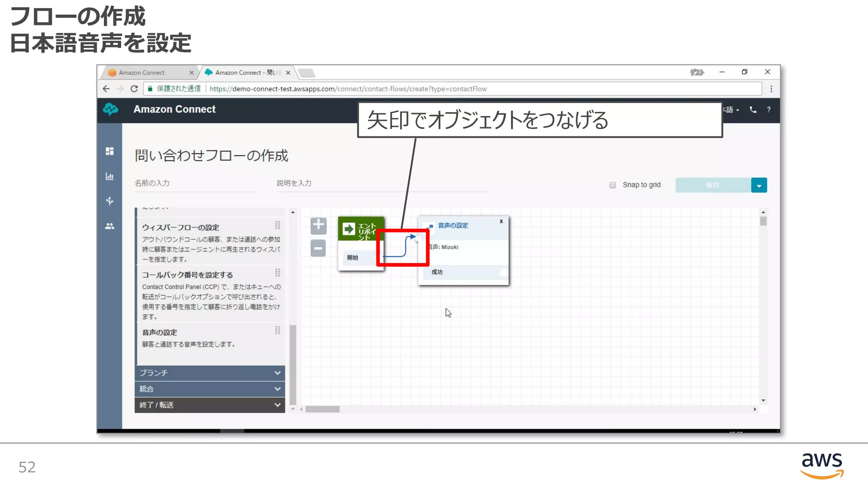
Task: Open the browser three-dot menu
Action: [771, 89]
